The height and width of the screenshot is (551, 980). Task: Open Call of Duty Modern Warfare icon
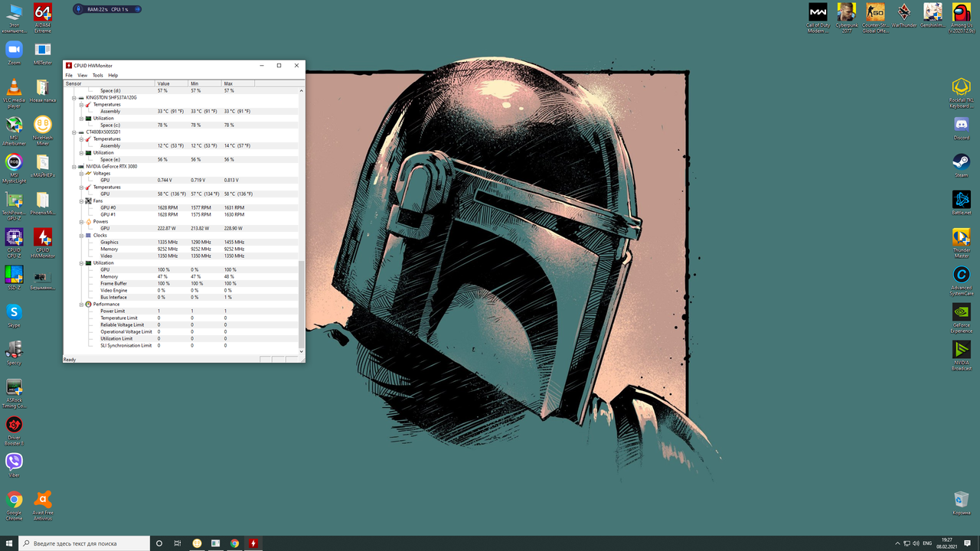pyautogui.click(x=818, y=19)
